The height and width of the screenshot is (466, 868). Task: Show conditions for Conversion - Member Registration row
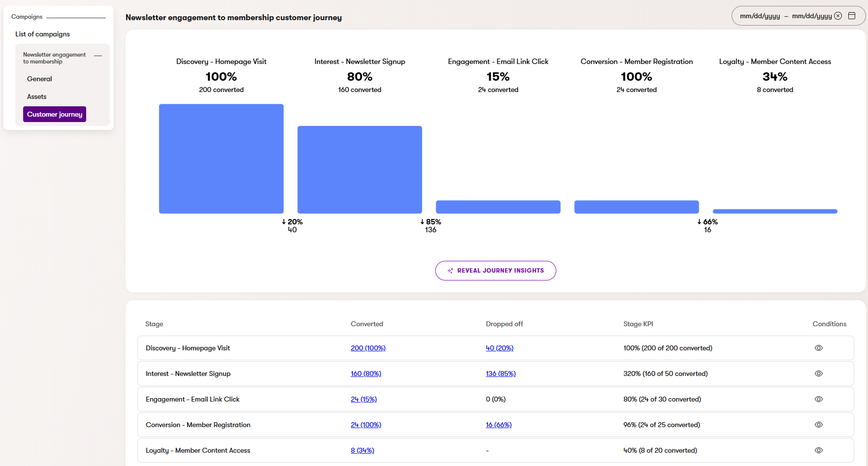coord(819,424)
